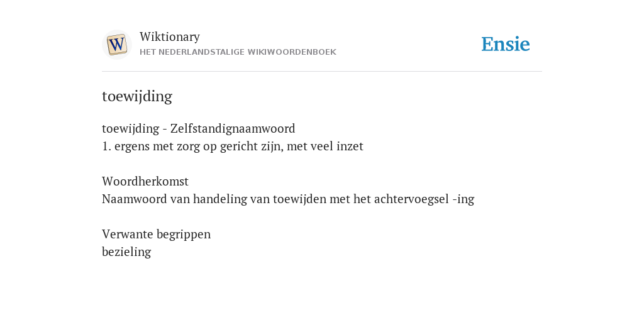The image size is (644, 322).
Task: Click the word 'Zelfstandignaamwoord'
Action: (x=233, y=128)
